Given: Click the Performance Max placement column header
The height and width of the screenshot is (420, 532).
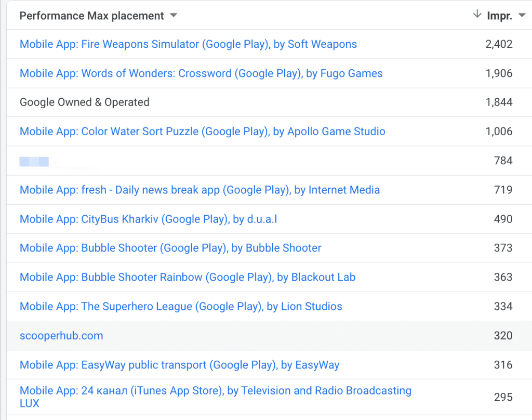Looking at the screenshot, I should point(92,16).
